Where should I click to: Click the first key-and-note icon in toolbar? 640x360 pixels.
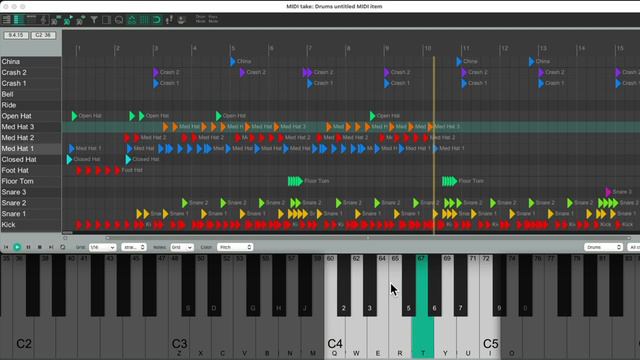coord(56,20)
